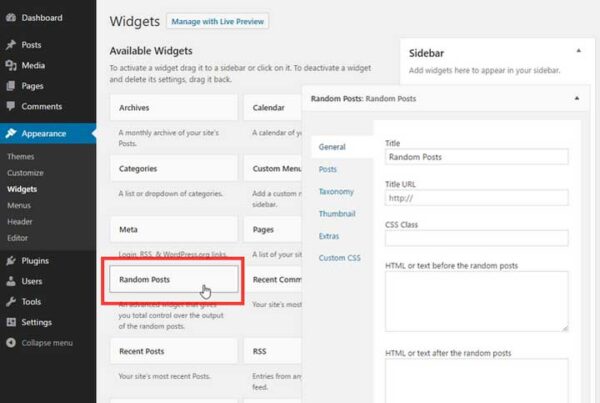Click into the Title URL field
The height and width of the screenshot is (403, 600).
pos(476,198)
